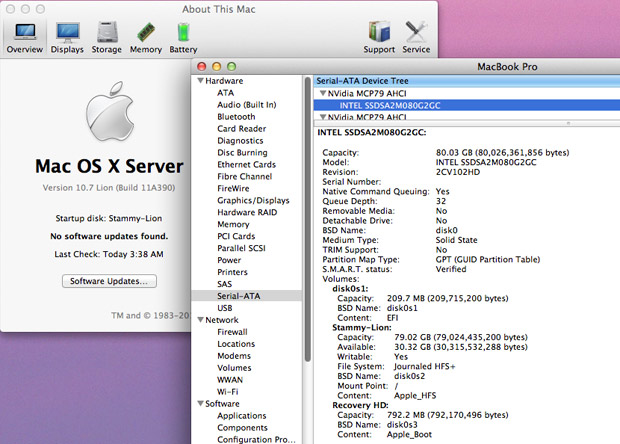Open the Overview pane in About This Mac
Viewport: 620px width, 444px height.
(25, 38)
